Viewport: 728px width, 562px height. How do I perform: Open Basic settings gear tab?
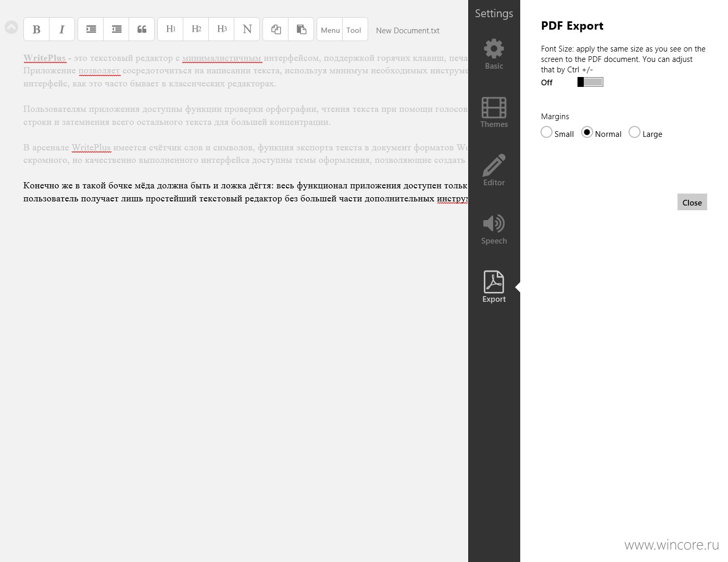(494, 54)
